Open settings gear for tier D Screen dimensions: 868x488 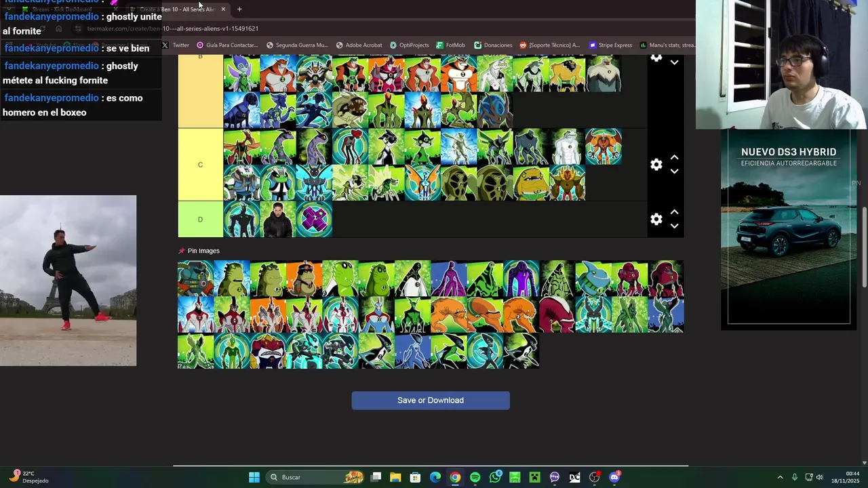pos(656,219)
